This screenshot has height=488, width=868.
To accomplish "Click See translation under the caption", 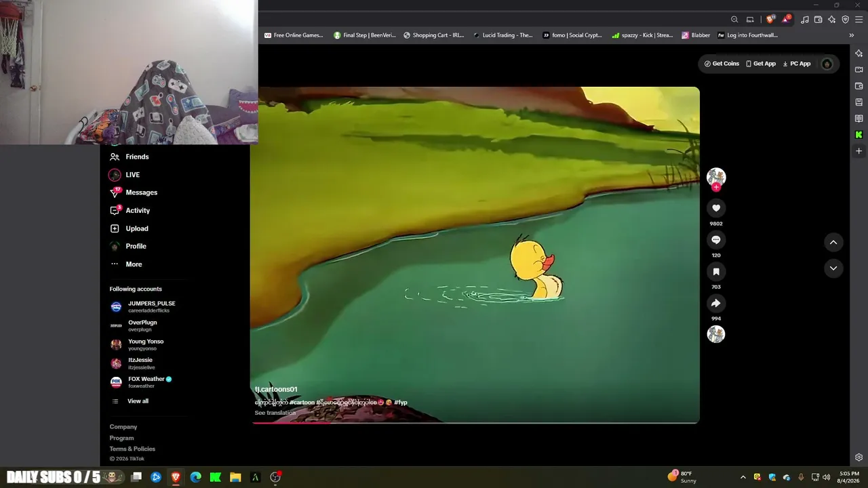I will click(275, 413).
